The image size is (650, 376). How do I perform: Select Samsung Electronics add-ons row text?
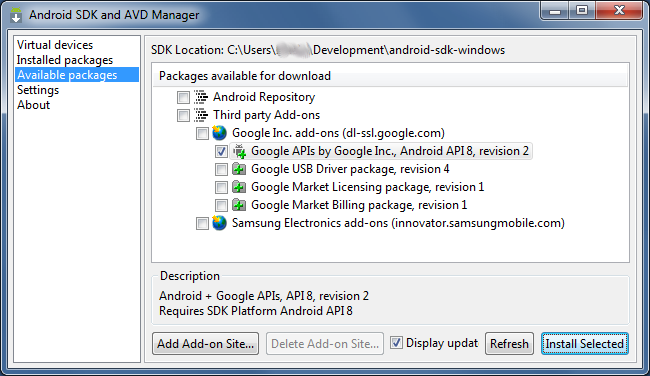(398, 223)
